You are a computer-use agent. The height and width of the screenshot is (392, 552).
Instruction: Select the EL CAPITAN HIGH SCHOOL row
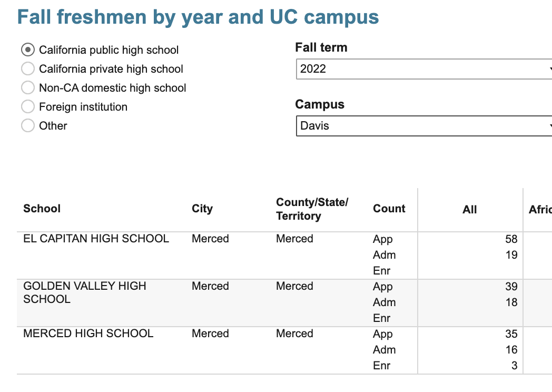pos(96,239)
